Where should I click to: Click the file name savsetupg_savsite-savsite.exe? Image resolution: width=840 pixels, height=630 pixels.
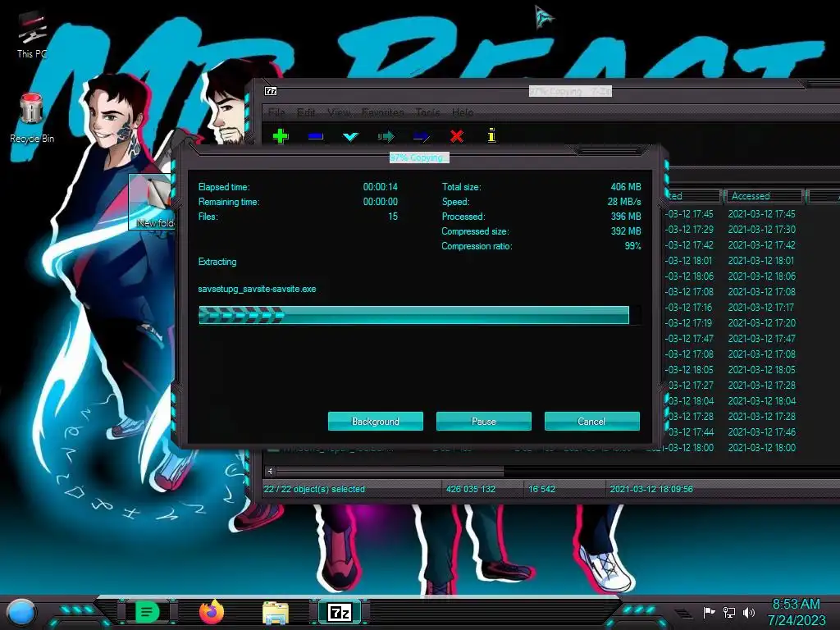(x=257, y=289)
